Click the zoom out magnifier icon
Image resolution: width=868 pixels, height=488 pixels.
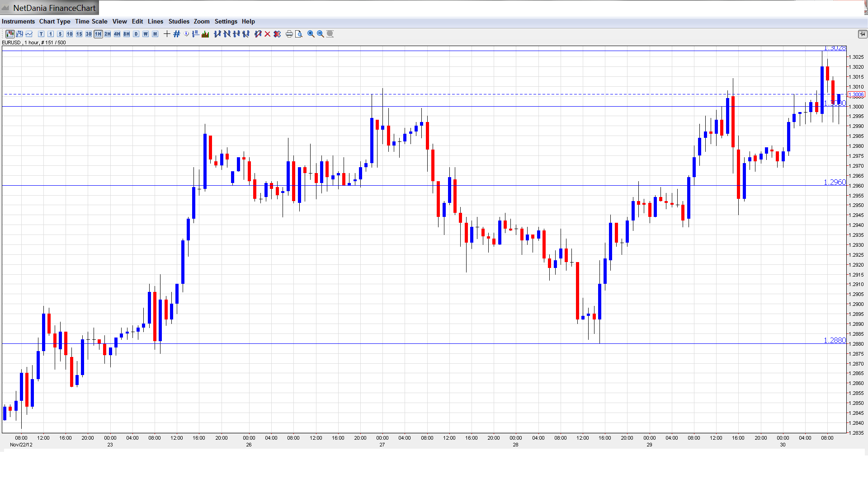point(321,34)
